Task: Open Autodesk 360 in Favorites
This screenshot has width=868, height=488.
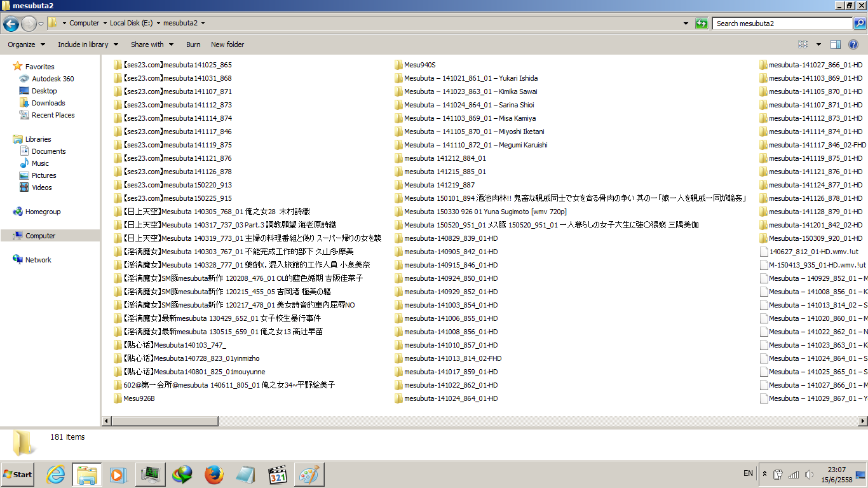Action: [53, 79]
